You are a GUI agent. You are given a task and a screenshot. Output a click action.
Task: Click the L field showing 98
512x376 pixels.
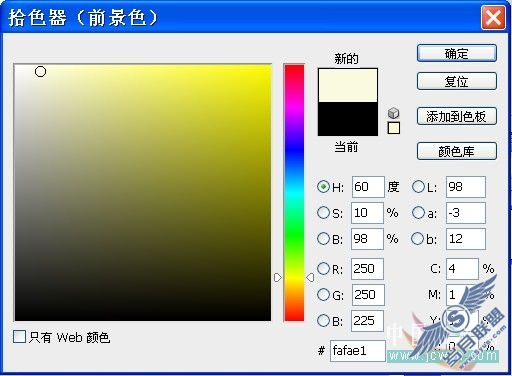point(466,187)
